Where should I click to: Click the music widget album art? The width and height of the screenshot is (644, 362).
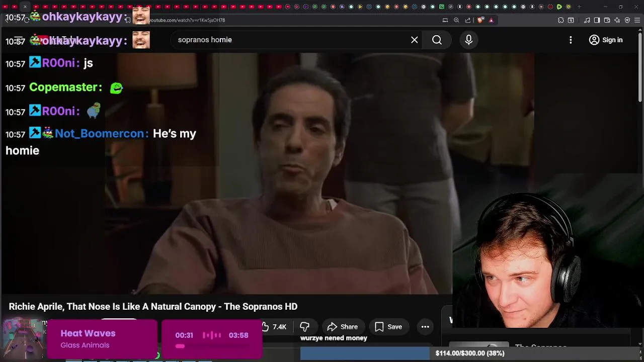(23, 338)
